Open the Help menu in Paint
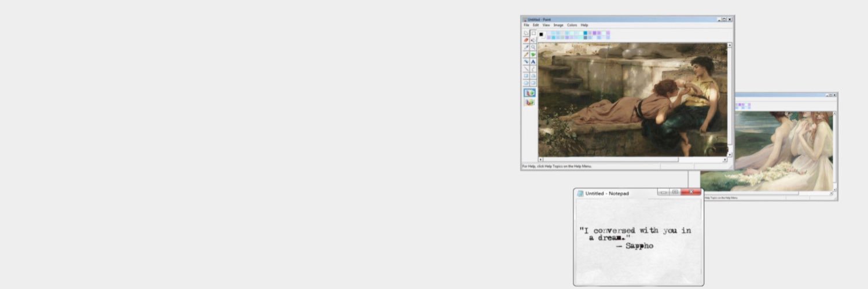Image resolution: width=868 pixels, height=289 pixels. 584,25
